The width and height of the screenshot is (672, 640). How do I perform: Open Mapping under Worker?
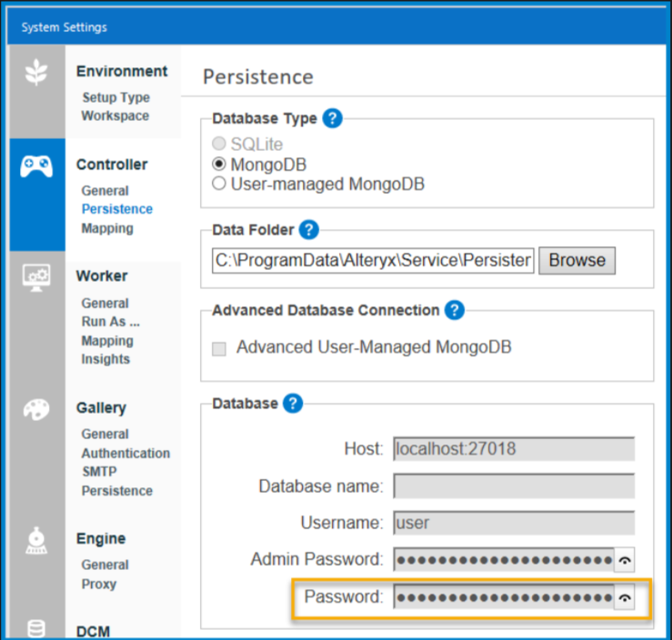click(x=107, y=341)
